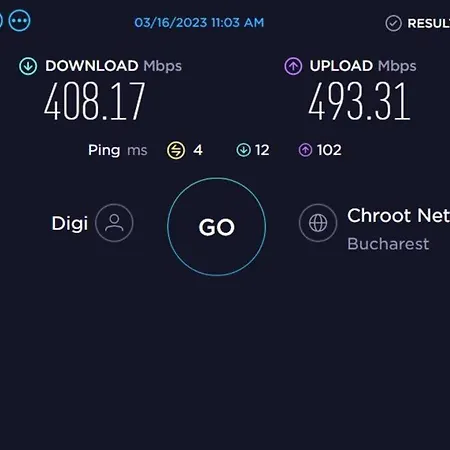The image size is (450, 450).
Task: Click the Bucharest server location
Action: coord(388,244)
